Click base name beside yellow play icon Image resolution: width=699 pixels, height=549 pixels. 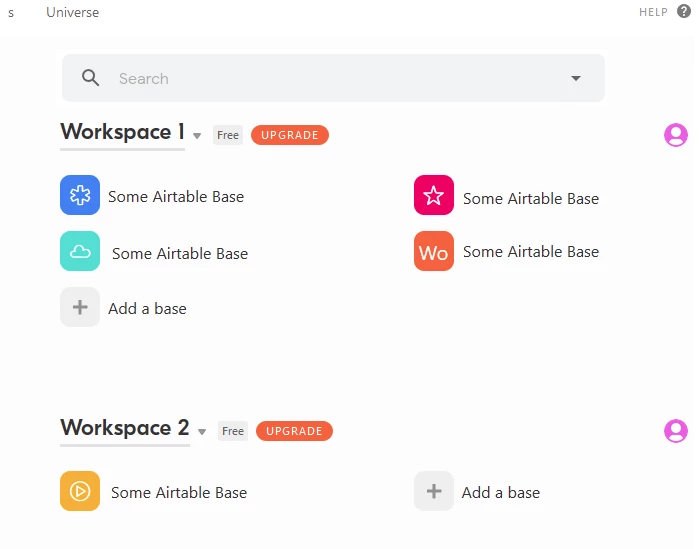(x=179, y=492)
